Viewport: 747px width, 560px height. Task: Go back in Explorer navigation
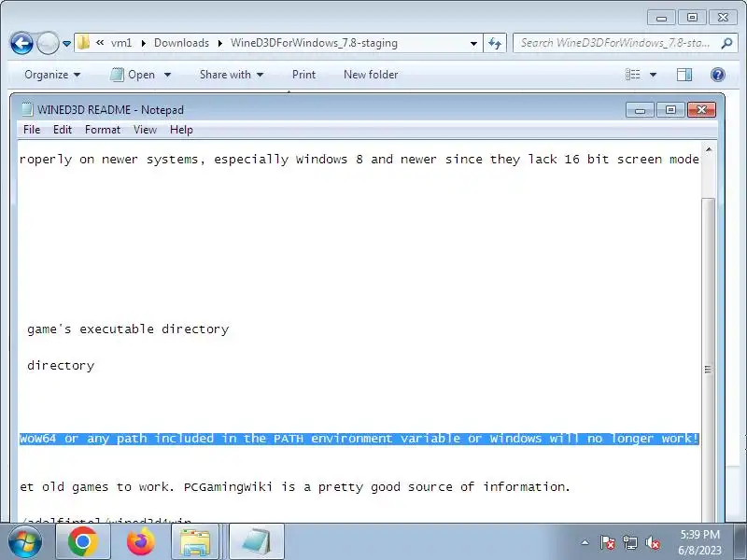21,43
